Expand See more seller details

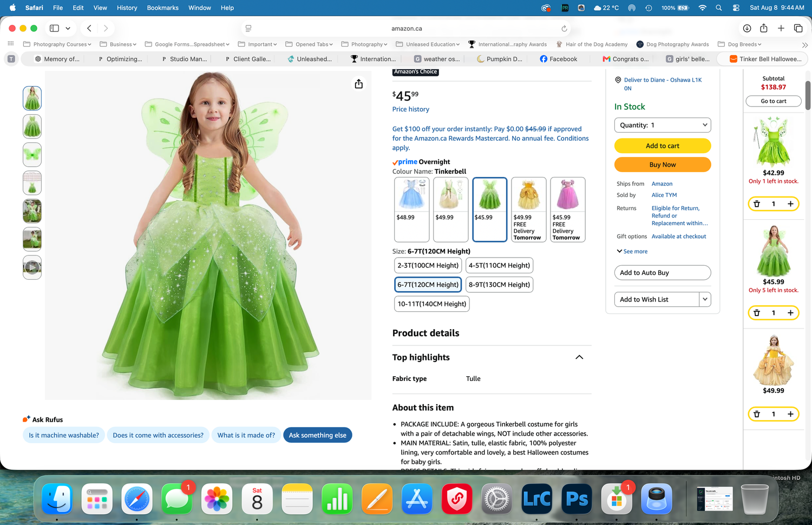(x=632, y=251)
